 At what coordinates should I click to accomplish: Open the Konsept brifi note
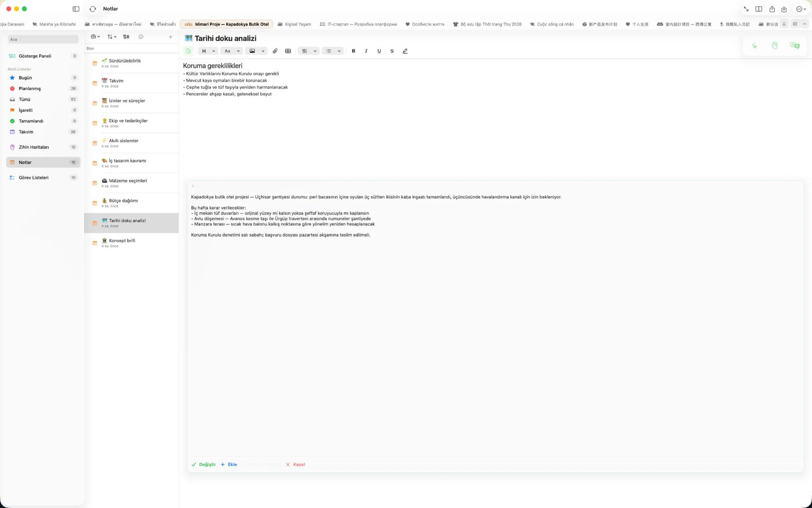coord(131,243)
